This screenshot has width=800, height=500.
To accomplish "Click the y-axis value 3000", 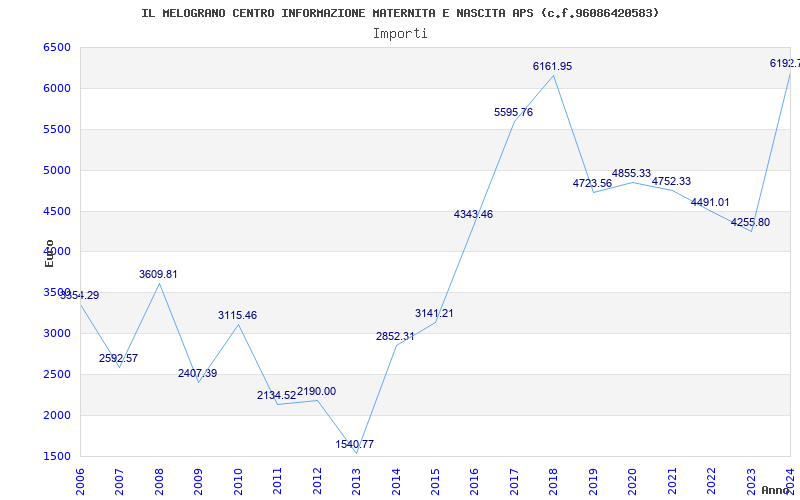I will point(57,333).
